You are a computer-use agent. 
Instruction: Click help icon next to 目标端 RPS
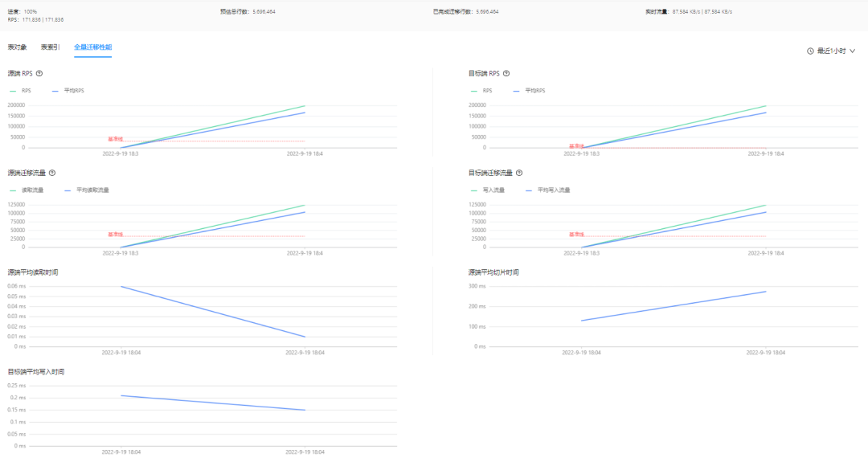click(x=506, y=74)
